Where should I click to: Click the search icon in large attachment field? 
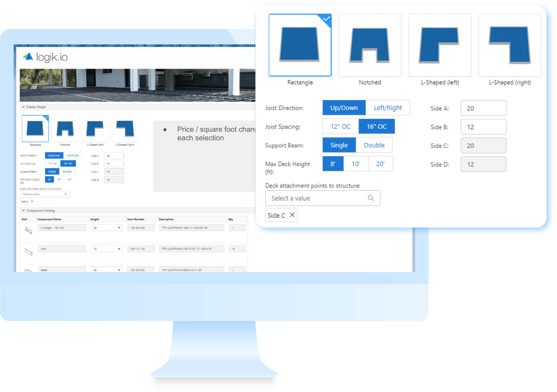click(x=371, y=198)
